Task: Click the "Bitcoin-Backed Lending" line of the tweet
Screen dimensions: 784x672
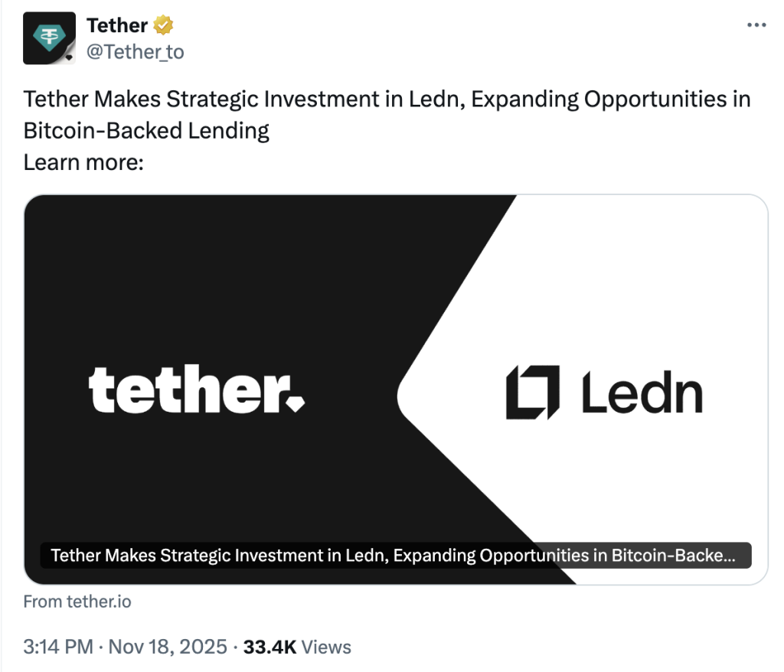Action: 146,130
